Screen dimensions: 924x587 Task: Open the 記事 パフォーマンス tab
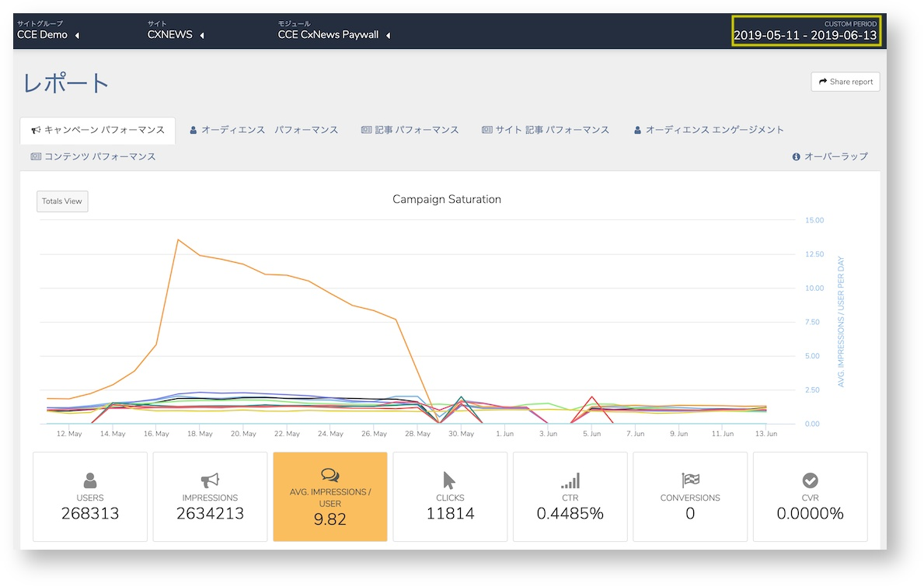tap(410, 130)
